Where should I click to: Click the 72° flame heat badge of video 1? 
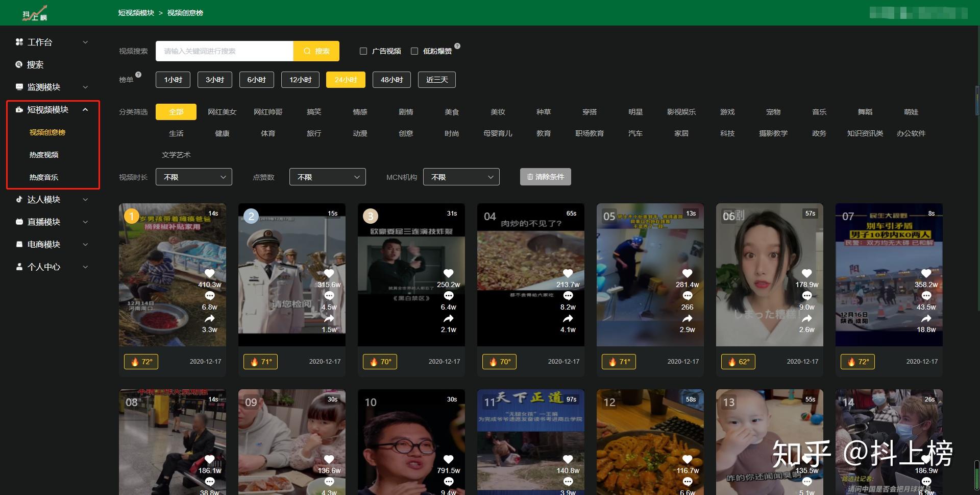pos(141,362)
